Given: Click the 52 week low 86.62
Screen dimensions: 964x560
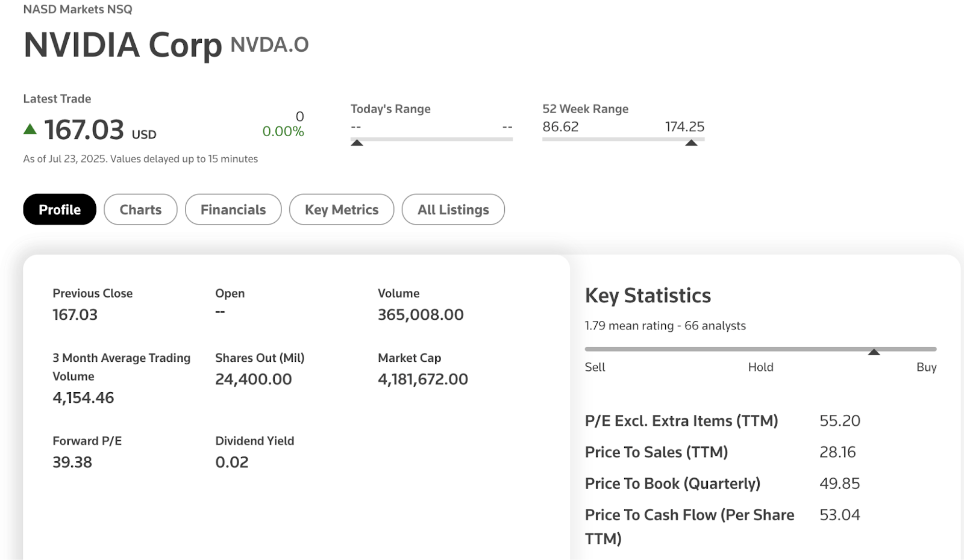Looking at the screenshot, I should tap(560, 126).
